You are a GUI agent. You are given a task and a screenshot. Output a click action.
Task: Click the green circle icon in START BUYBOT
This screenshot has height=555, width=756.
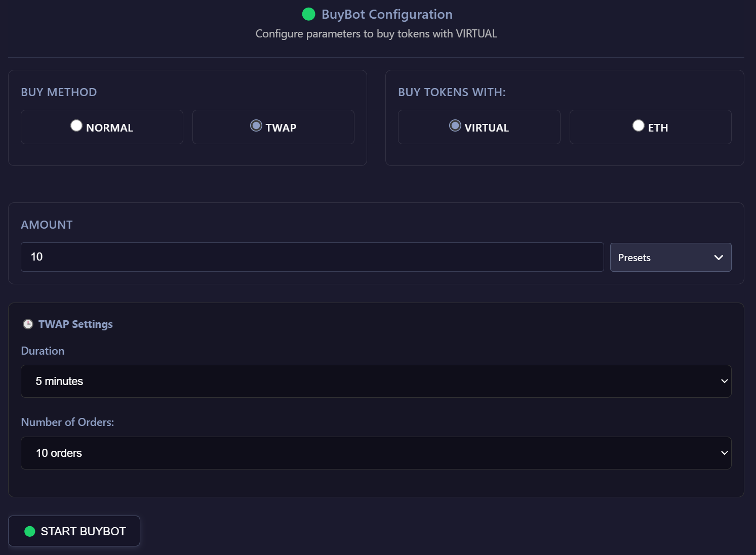pos(30,531)
